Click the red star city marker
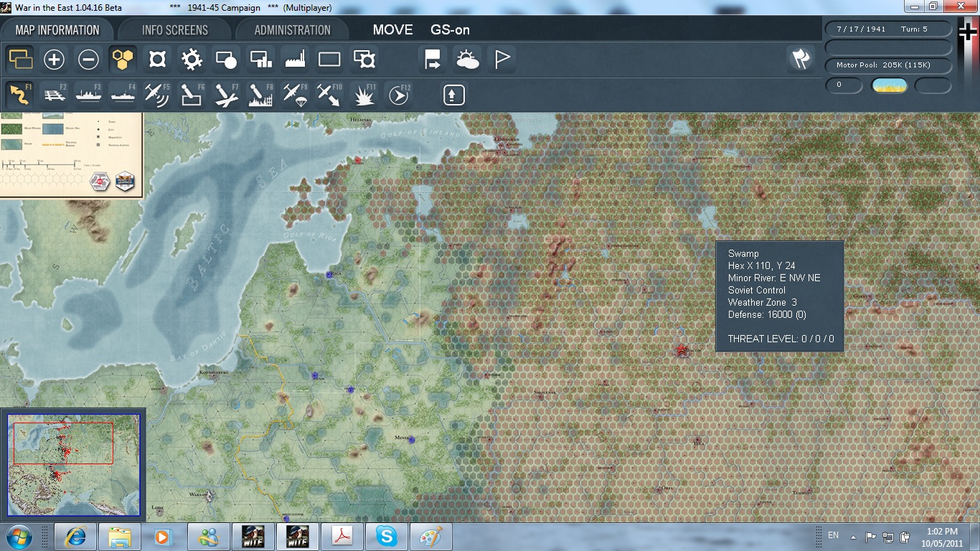Image resolution: width=980 pixels, height=551 pixels. pyautogui.click(x=680, y=349)
